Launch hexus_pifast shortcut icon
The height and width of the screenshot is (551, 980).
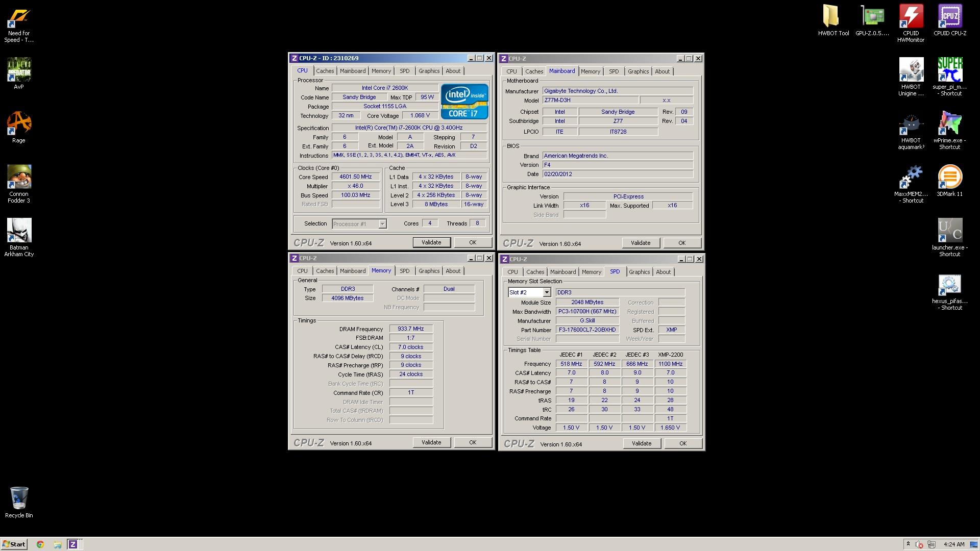coord(950,291)
